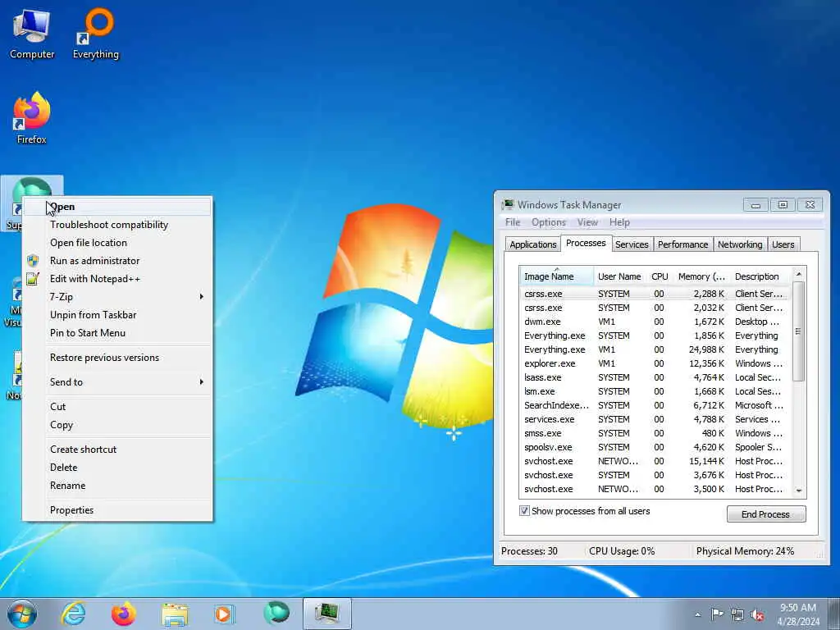Choose Delete from context menu
Screen dimensions: 840x630
tap(117, 467)
